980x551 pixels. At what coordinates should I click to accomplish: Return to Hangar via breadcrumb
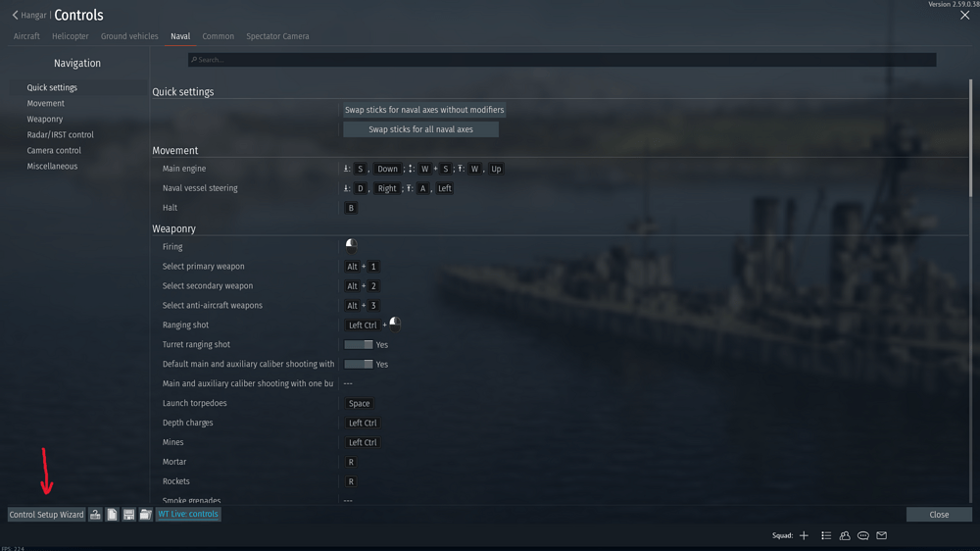point(33,15)
